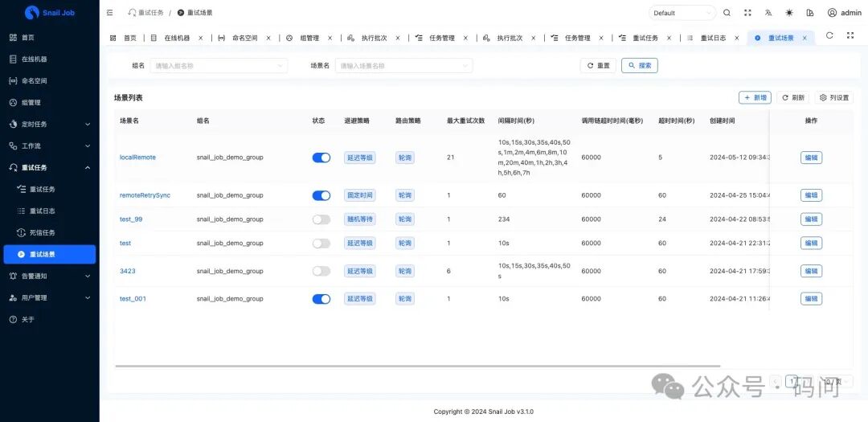
Task: Maximize content with tab bar expand icon
Action: (850, 35)
